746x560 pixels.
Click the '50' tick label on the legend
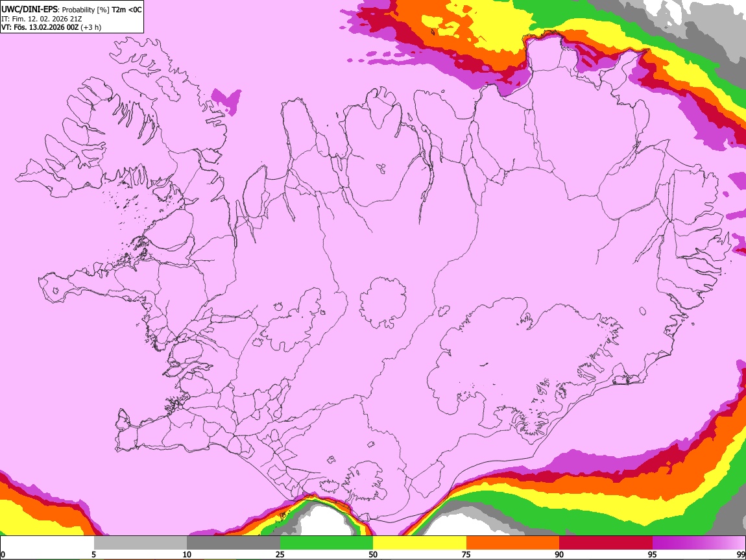(373, 554)
